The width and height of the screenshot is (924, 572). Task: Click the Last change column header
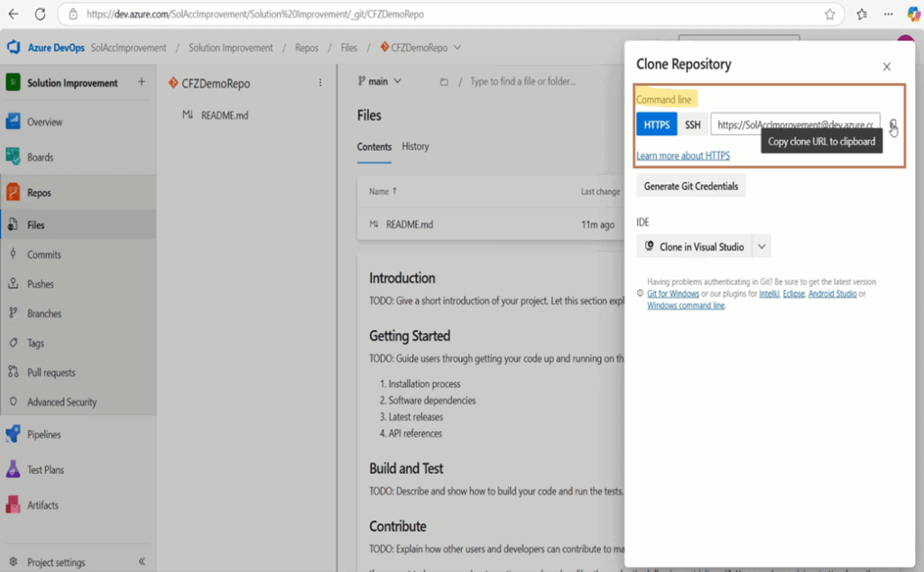pos(600,191)
